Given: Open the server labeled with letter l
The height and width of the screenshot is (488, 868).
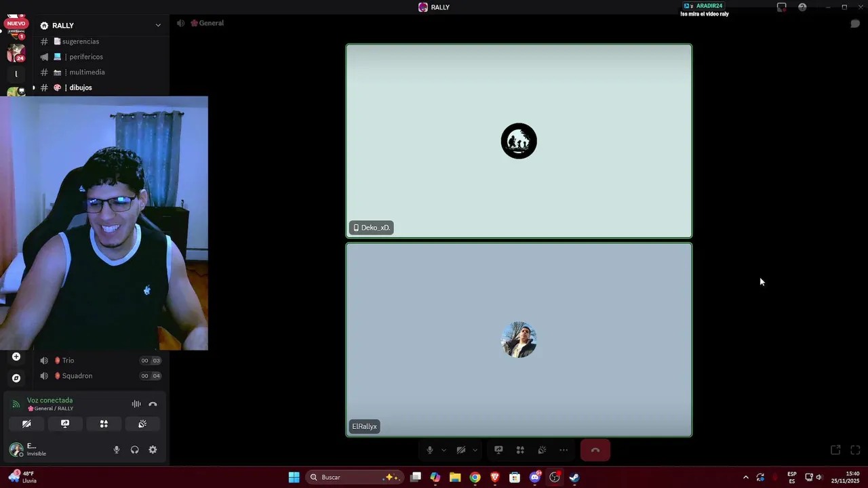Looking at the screenshot, I should (16, 74).
